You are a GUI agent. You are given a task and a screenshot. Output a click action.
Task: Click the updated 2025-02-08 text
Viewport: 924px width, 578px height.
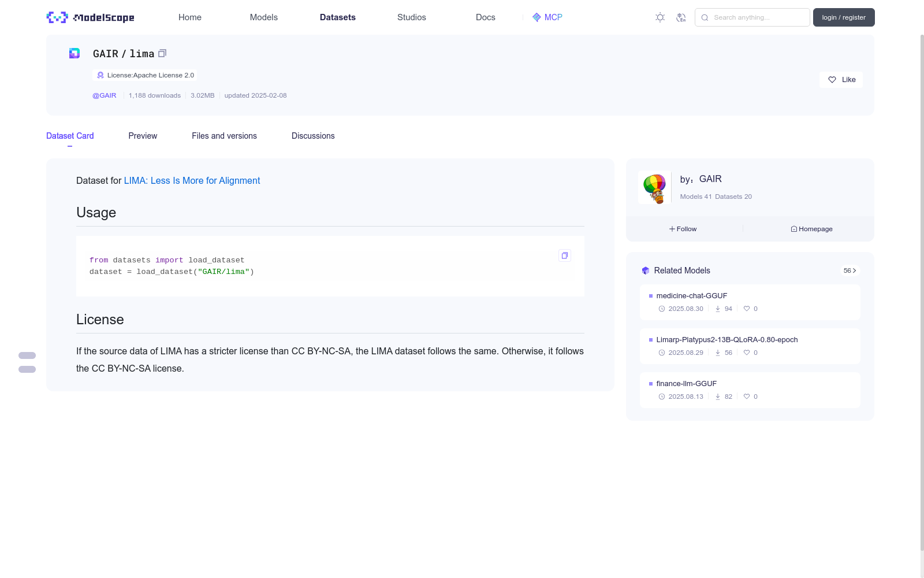[255, 95]
